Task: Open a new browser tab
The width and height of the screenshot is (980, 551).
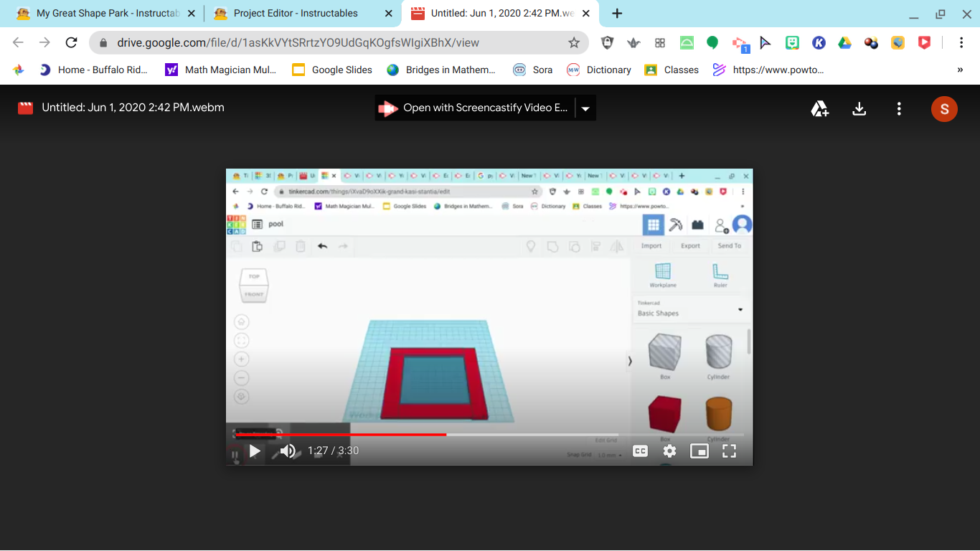Action: [617, 14]
